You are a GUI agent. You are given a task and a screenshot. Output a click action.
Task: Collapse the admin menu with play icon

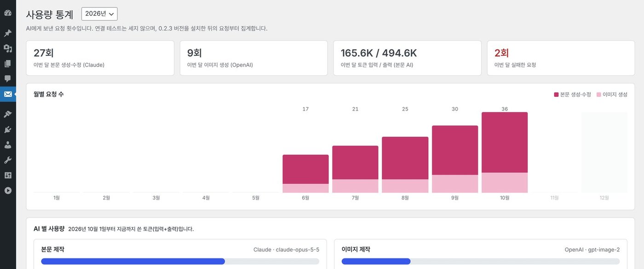[8, 190]
